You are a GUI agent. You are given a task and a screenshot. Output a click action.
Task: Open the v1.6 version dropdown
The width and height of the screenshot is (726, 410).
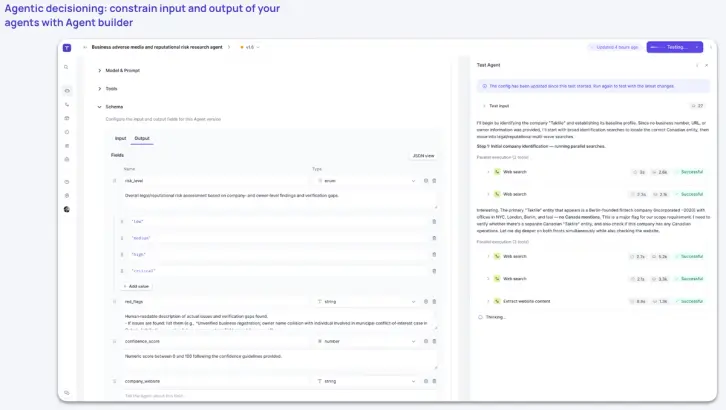pos(250,47)
